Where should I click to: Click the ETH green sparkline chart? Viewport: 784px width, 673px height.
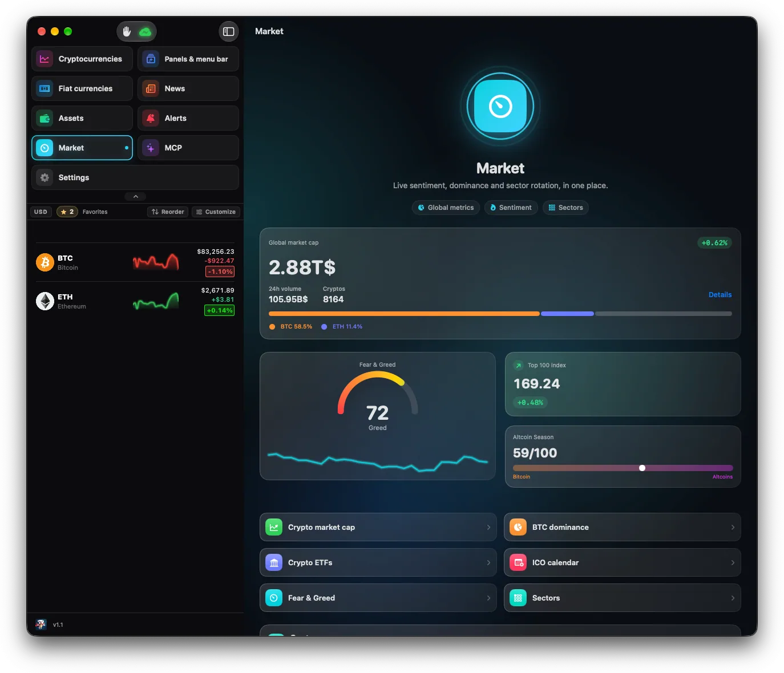[x=156, y=301]
